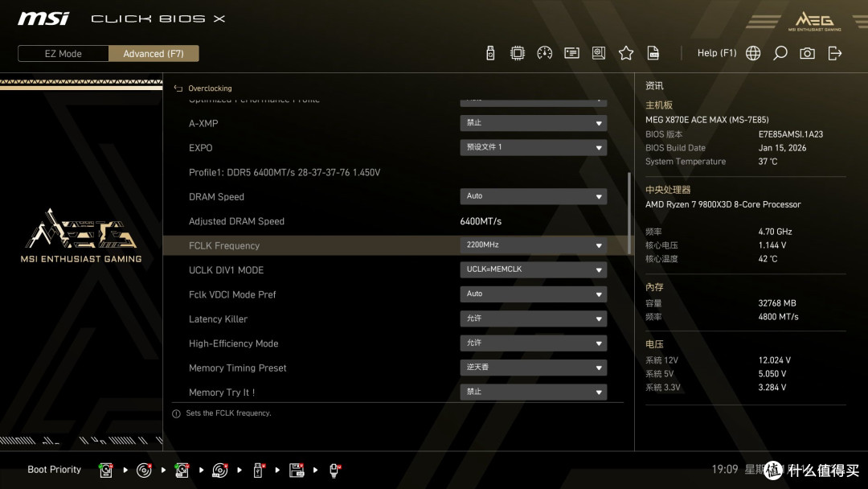The height and width of the screenshot is (489, 868).
Task: Go back via Overclocking breadcrumb
Action: 210,88
